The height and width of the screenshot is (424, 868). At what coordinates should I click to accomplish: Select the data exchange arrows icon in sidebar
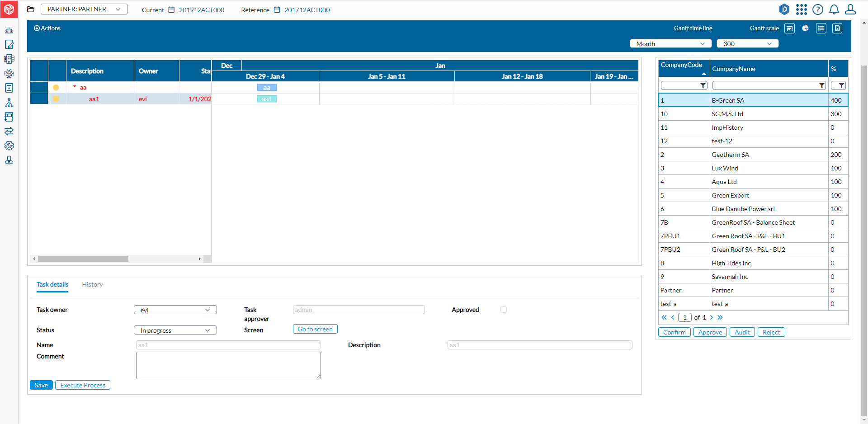[9, 131]
